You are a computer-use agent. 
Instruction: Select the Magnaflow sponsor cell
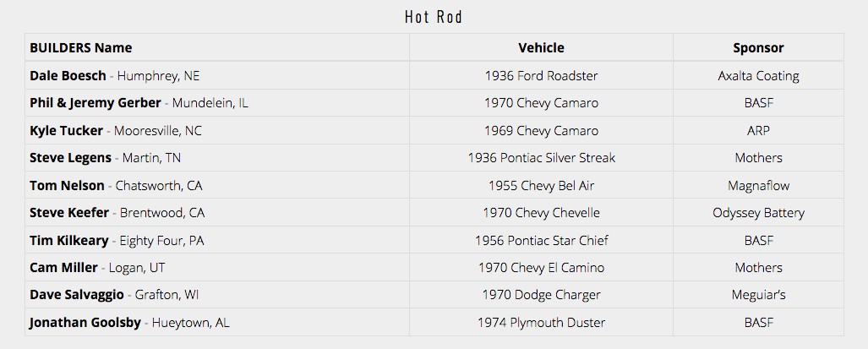pyautogui.click(x=758, y=186)
